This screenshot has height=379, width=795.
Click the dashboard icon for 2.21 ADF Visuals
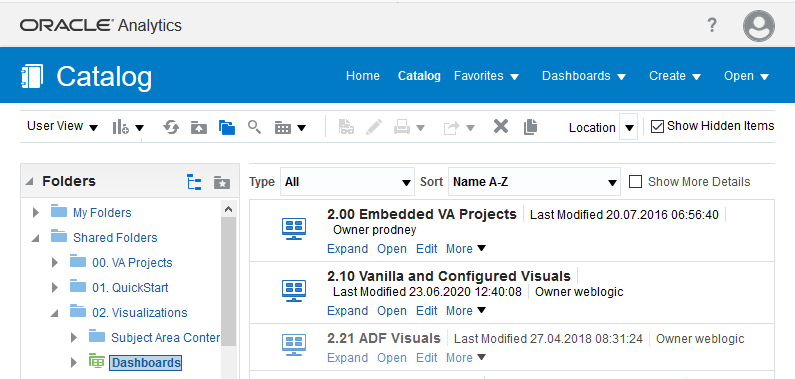[294, 345]
